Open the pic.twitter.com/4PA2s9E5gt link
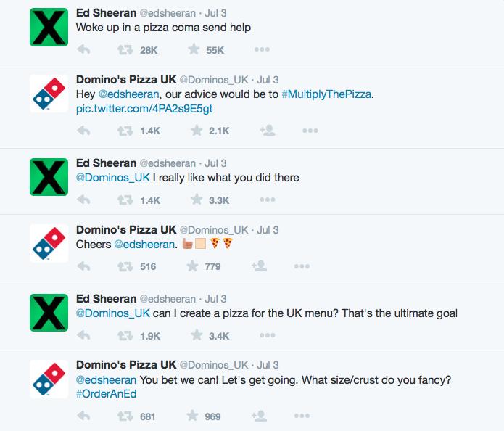This screenshot has height=431, width=504. 144,109
